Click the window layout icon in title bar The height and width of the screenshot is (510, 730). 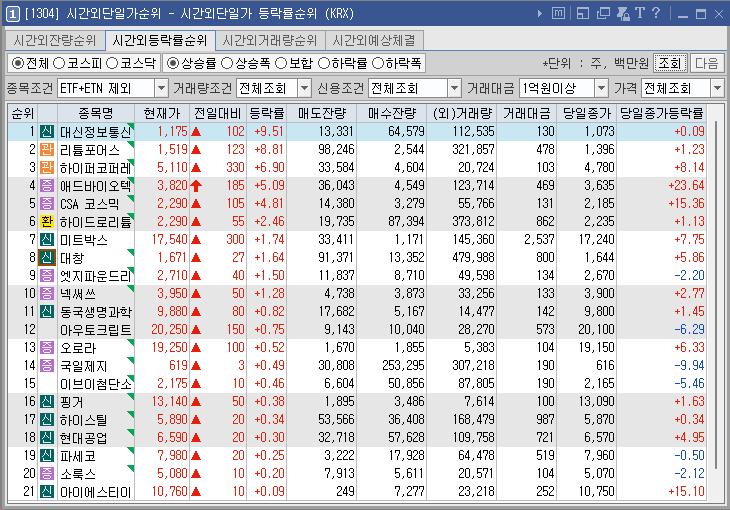(x=582, y=13)
